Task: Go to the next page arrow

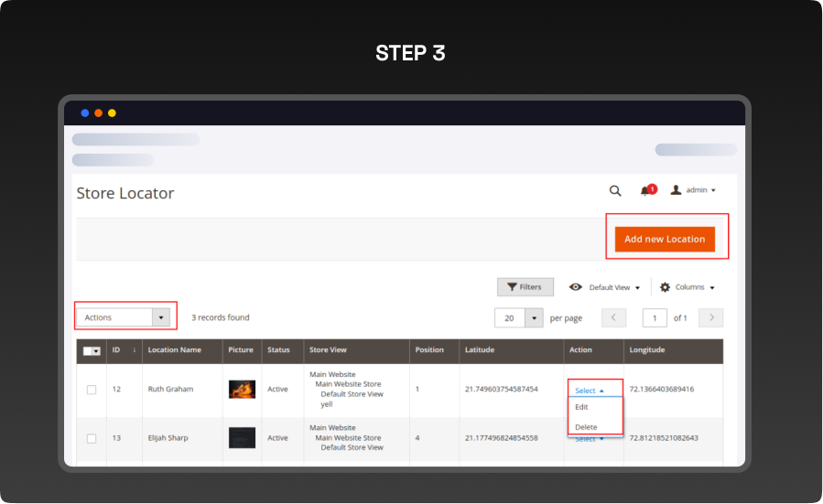Action: tap(710, 317)
